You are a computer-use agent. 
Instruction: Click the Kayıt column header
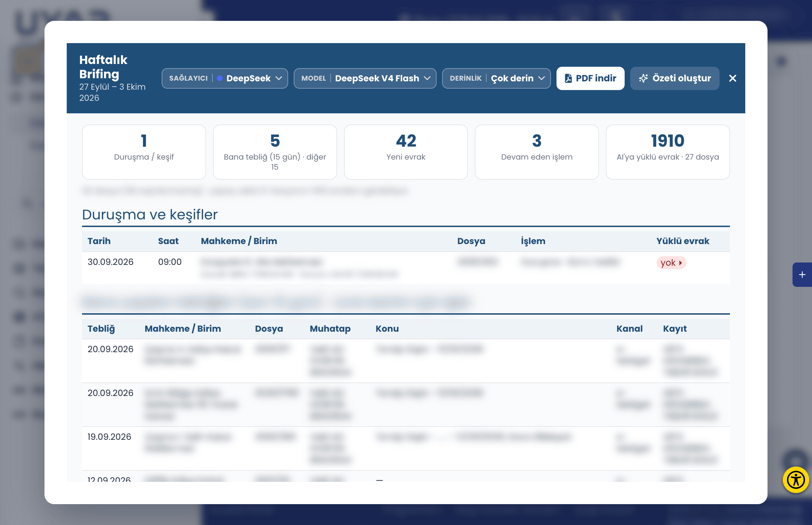click(675, 329)
